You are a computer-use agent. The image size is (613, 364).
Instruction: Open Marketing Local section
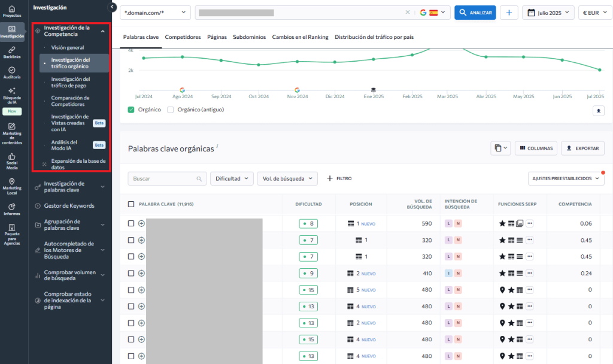click(x=12, y=187)
